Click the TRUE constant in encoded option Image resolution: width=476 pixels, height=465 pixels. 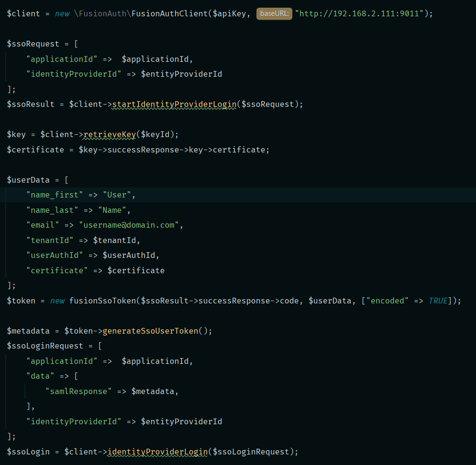point(438,301)
